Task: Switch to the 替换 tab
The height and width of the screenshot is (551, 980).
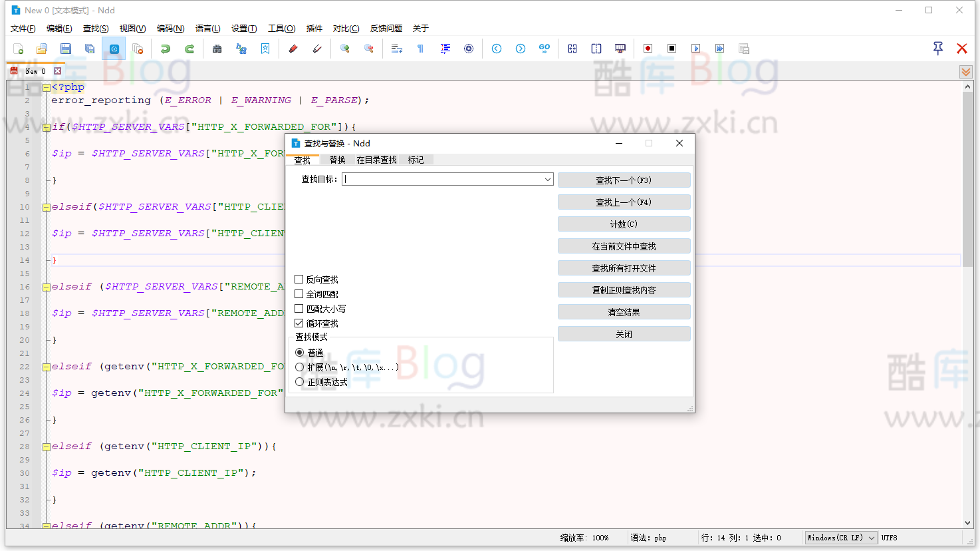Action: coord(336,159)
